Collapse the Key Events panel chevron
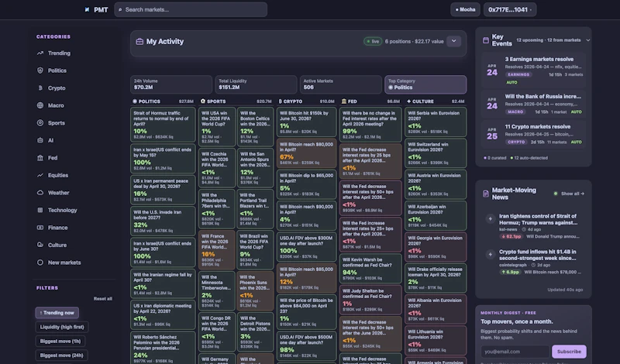This screenshot has height=364, width=620. [x=588, y=40]
